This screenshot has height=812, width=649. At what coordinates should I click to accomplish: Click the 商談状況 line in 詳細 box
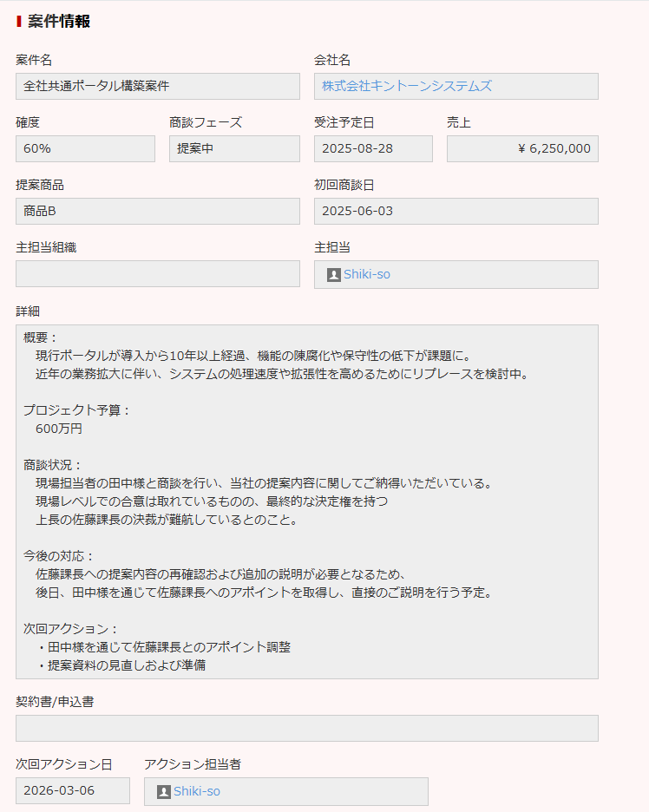[53, 465]
